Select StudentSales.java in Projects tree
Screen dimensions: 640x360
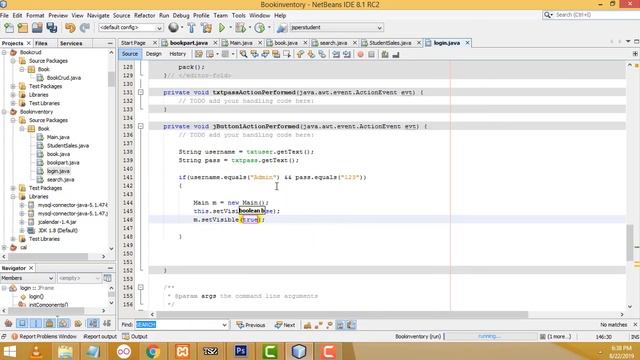click(68, 146)
